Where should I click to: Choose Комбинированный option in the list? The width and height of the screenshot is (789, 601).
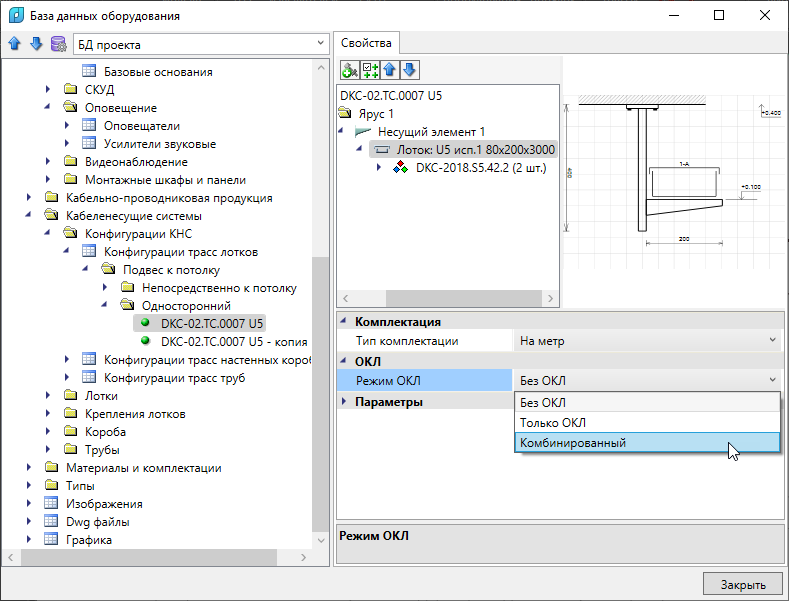point(647,443)
